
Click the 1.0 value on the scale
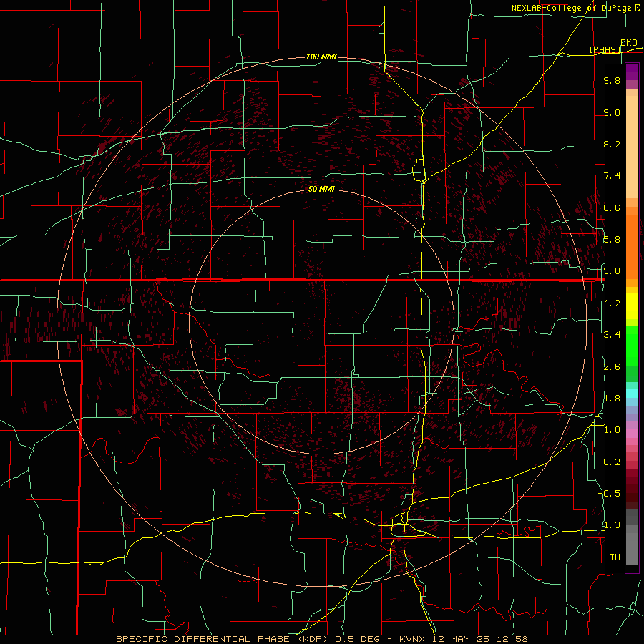point(612,430)
